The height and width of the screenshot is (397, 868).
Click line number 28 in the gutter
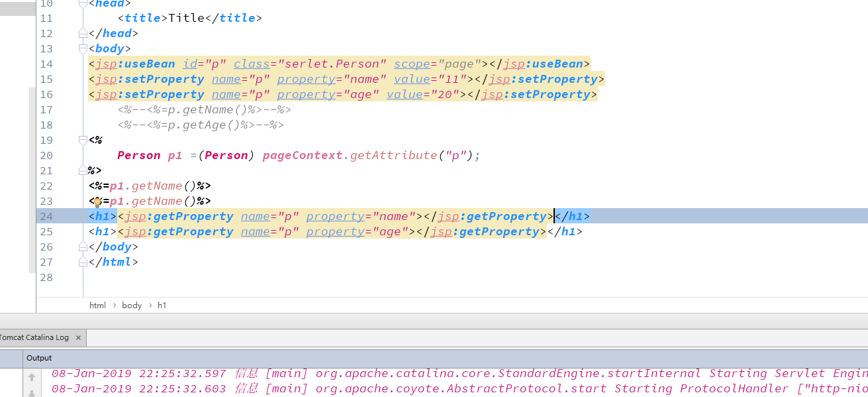tap(46, 277)
